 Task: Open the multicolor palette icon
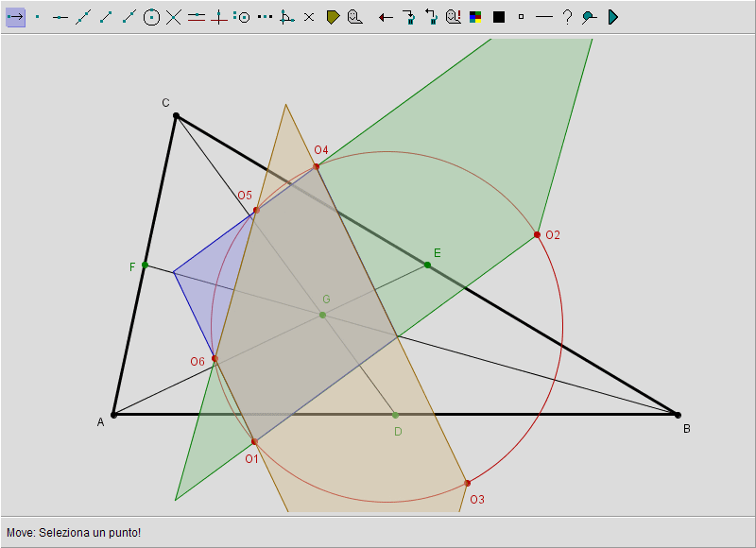click(476, 17)
